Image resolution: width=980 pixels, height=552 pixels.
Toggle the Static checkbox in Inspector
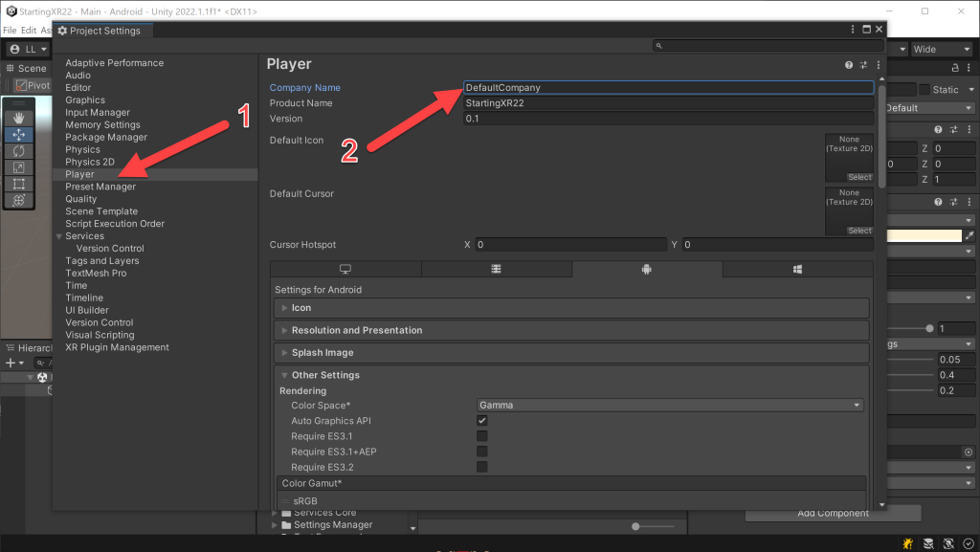(924, 89)
